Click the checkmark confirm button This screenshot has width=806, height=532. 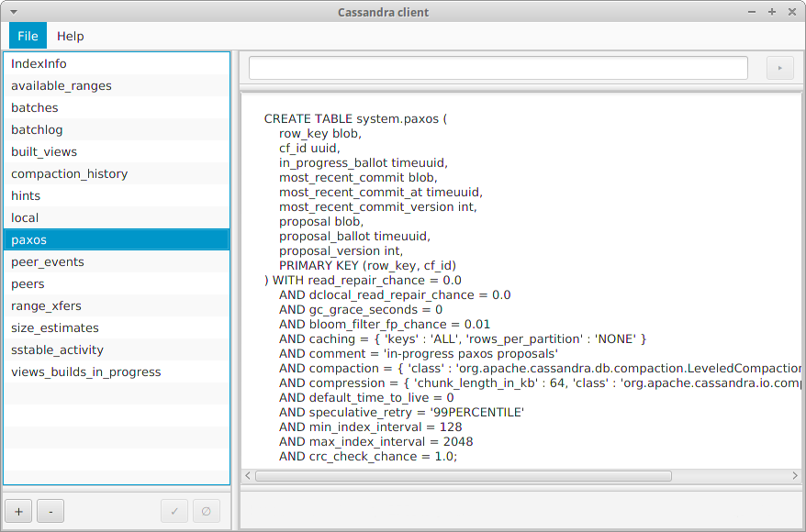174,512
